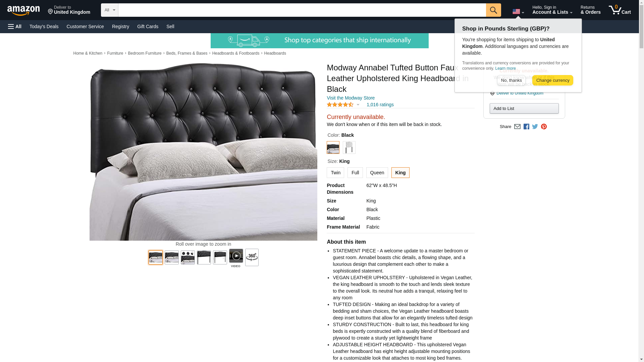Share via email icon

click(x=517, y=127)
